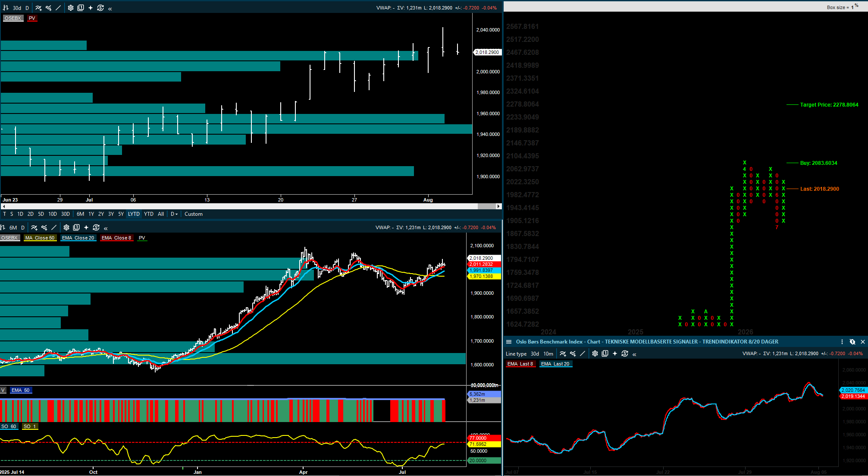This screenshot has width=868, height=476.
Task: Open the D resolution dropdown in the time range bar
Action: (x=174, y=214)
